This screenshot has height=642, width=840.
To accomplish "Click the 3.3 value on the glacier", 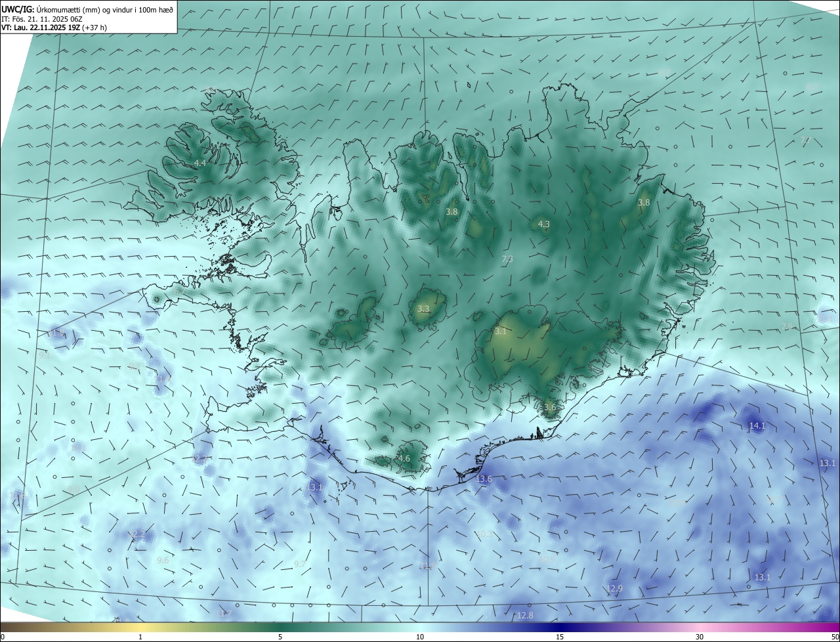I will (x=423, y=309).
